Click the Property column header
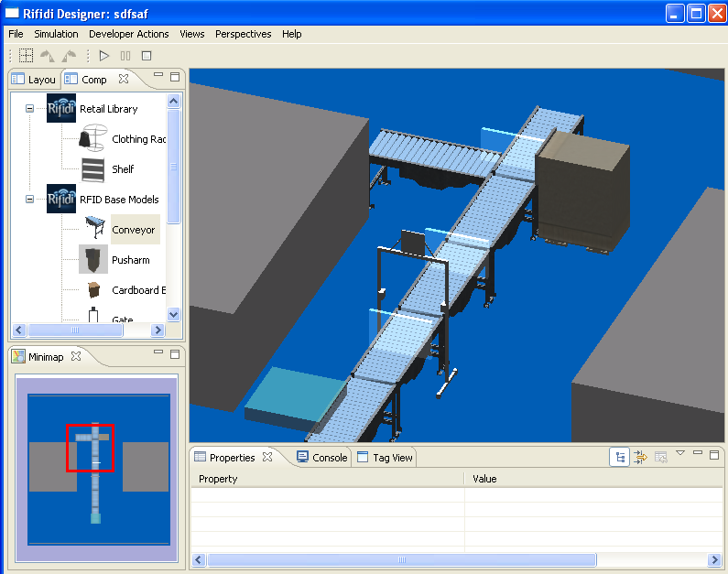 [327, 479]
